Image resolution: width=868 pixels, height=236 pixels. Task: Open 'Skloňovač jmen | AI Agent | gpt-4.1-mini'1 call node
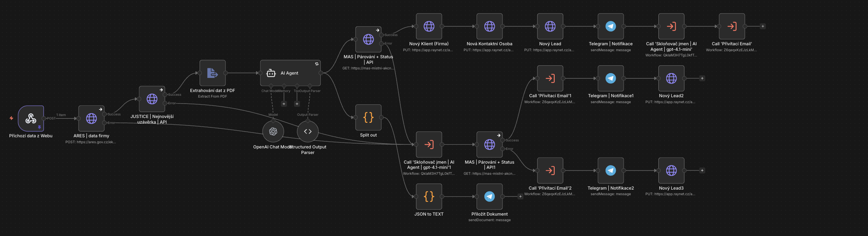(x=429, y=144)
